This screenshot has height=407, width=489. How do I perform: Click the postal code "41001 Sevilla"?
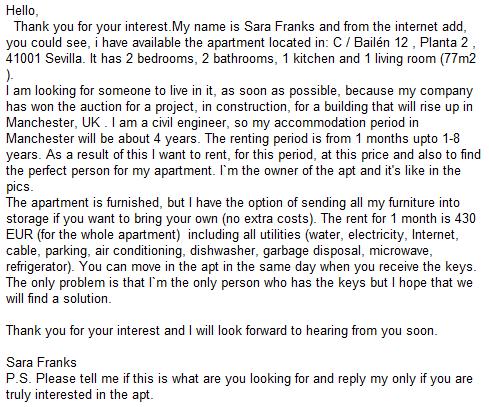pyautogui.click(x=44, y=58)
